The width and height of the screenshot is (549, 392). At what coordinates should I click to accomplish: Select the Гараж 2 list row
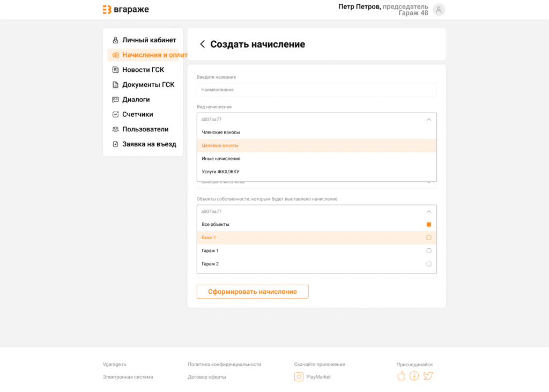(x=316, y=264)
